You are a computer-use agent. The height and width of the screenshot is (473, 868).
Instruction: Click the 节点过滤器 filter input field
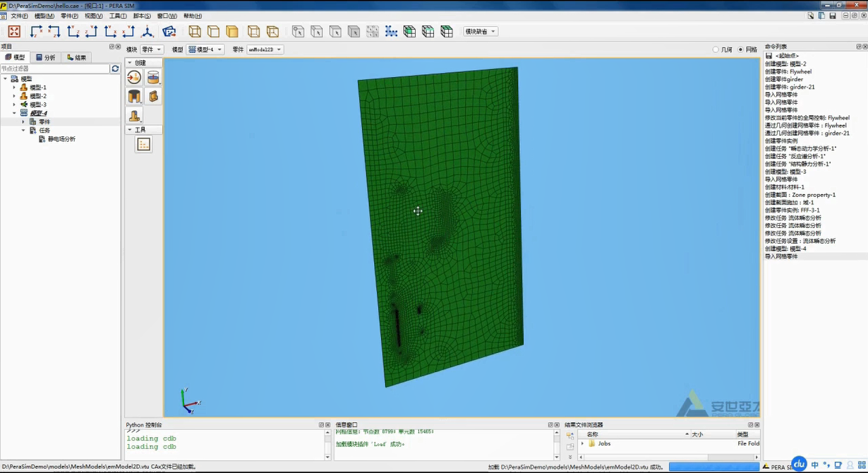[x=55, y=68]
